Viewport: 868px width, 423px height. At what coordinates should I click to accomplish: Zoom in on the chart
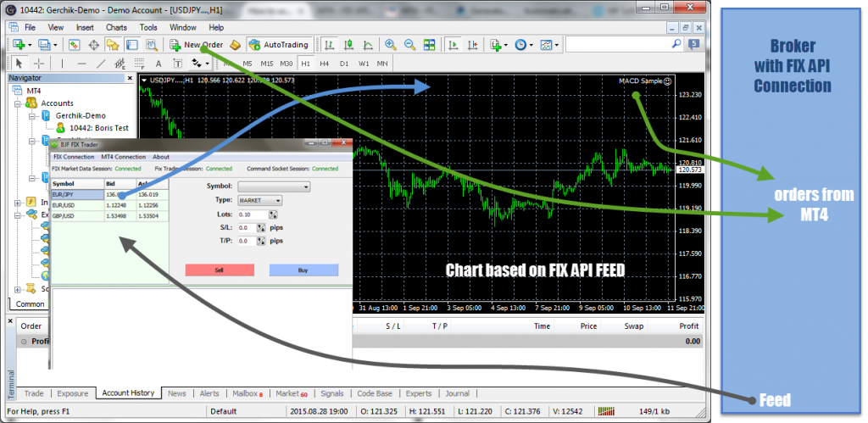point(391,45)
